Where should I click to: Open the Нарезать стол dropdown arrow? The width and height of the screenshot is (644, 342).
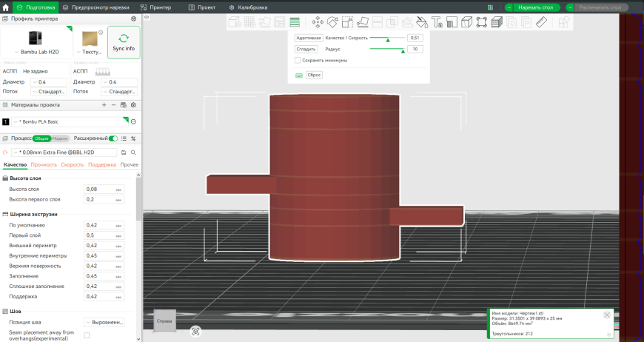point(509,7)
